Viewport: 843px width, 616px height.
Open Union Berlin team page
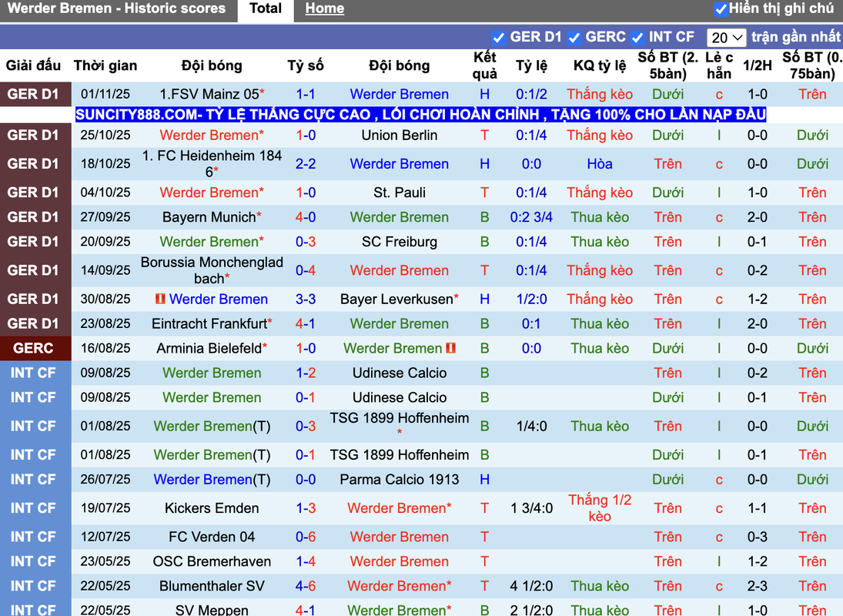[400, 135]
